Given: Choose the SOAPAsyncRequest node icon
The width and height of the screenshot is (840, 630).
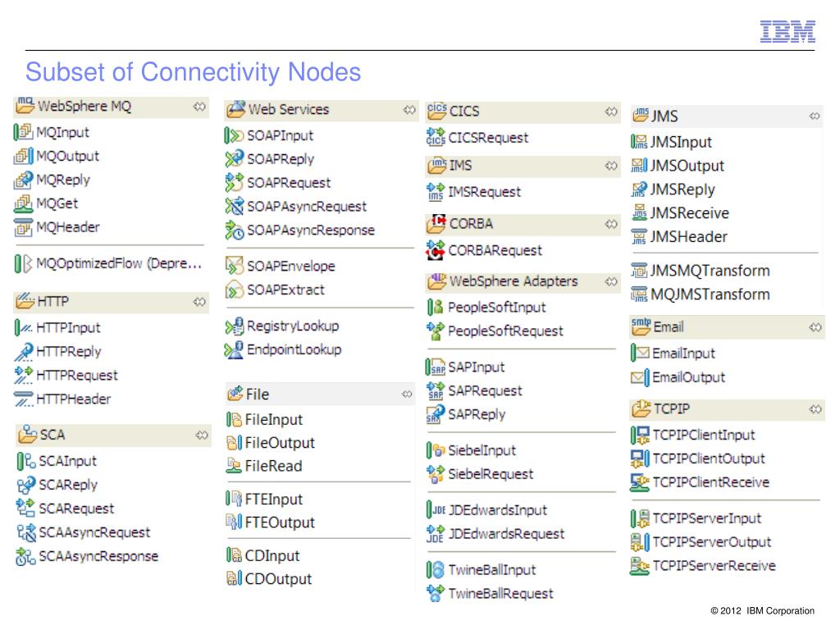Looking at the screenshot, I should [x=234, y=206].
